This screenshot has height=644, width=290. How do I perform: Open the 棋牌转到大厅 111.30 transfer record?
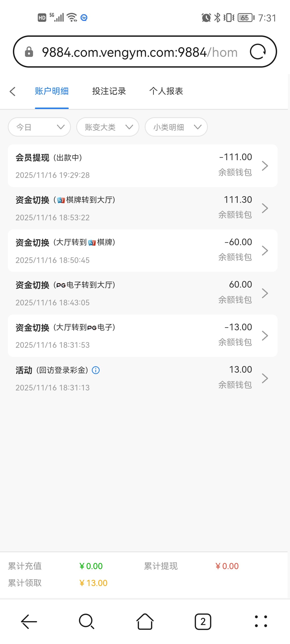(143, 208)
